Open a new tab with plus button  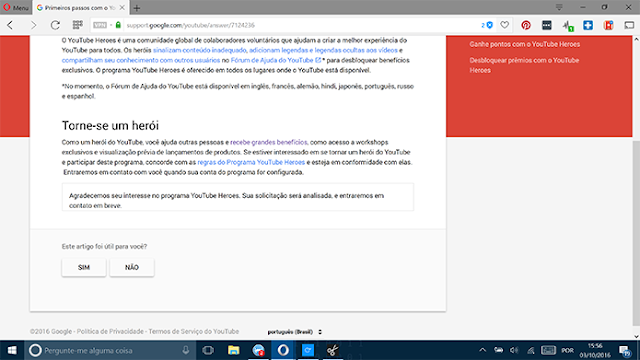coord(137,8)
